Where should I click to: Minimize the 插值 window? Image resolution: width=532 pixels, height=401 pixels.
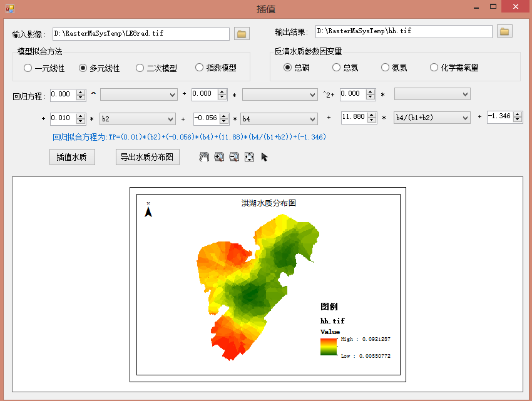pos(476,7)
